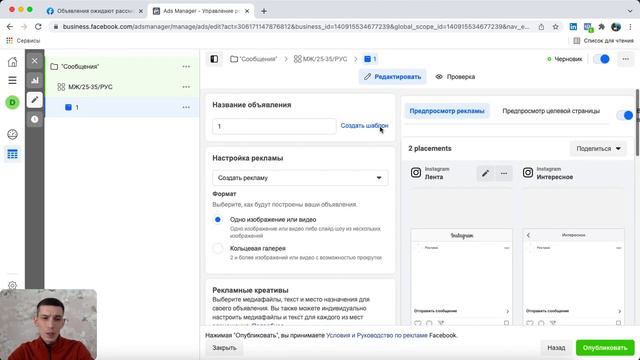Click browser back arrow
Image resolution: width=640 pixels, height=360 pixels.
pyautogui.click(x=10, y=27)
